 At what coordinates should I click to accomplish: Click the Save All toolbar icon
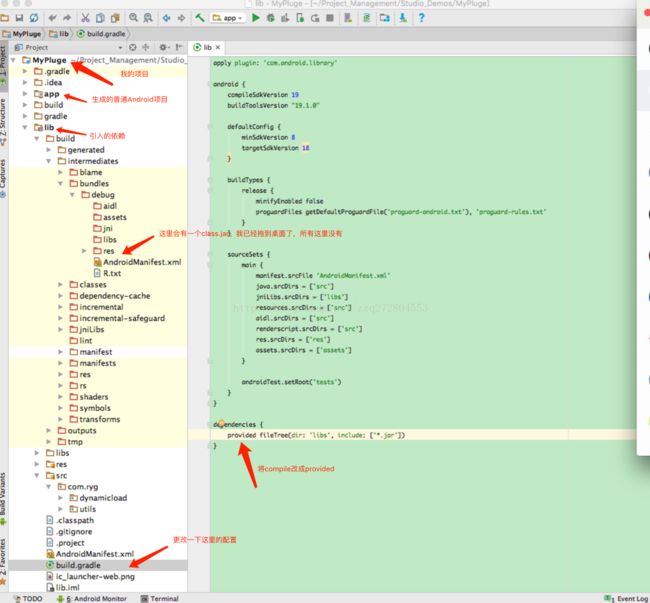(x=19, y=18)
